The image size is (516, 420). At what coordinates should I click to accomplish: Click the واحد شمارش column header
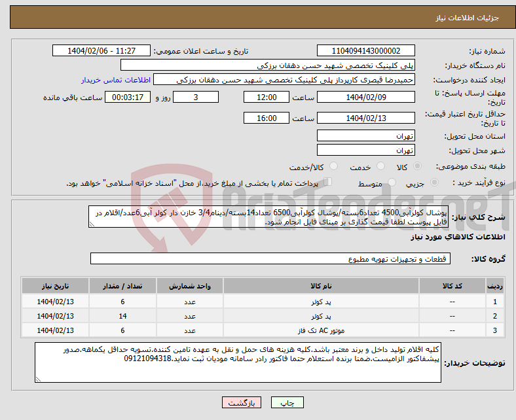click(190, 286)
